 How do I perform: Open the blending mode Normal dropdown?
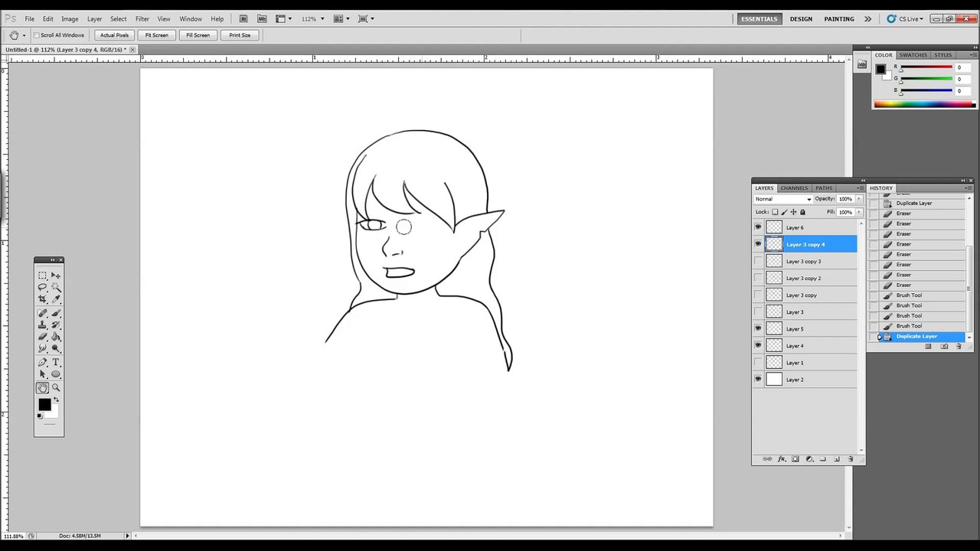tap(783, 199)
